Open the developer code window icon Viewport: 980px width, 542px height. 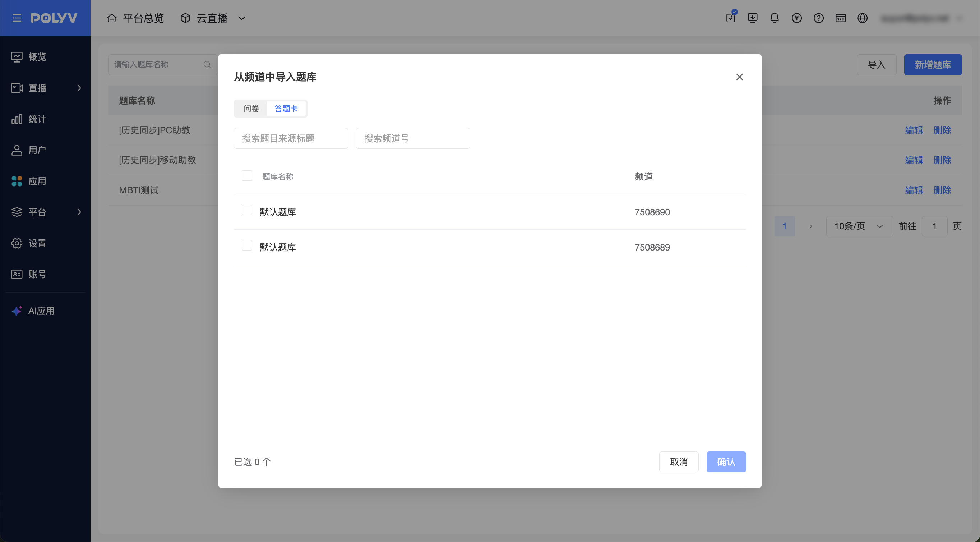pos(841,18)
